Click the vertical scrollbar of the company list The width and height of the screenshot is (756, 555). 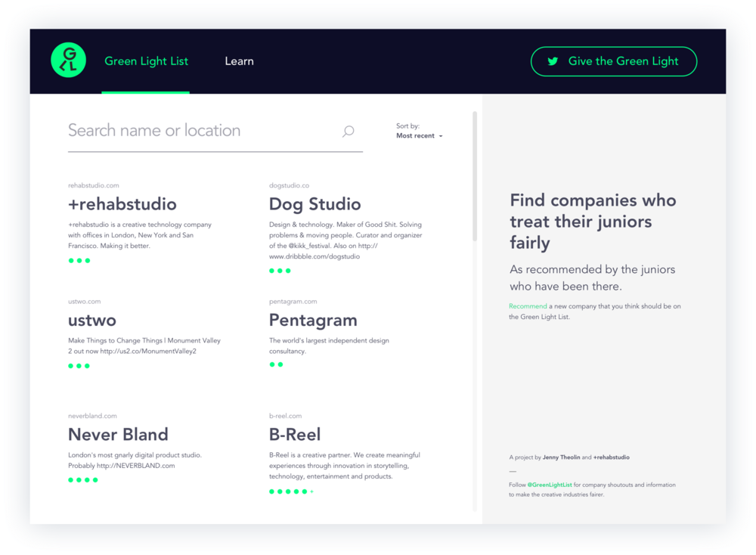pos(475,177)
